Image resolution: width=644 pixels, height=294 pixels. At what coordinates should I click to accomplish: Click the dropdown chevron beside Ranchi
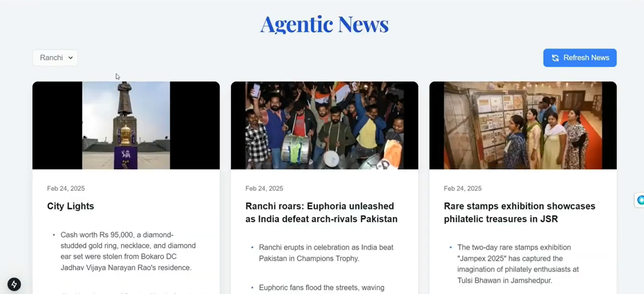70,58
